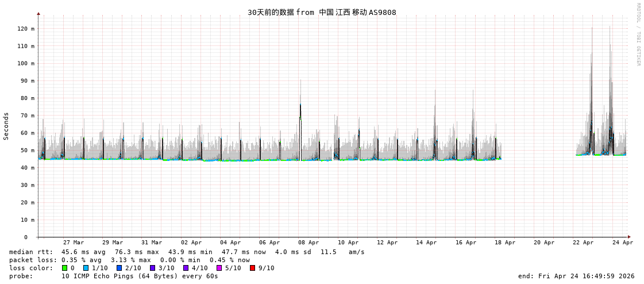Click the packet loss statistics line
This screenshot has width=644, height=284.
click(x=129, y=260)
